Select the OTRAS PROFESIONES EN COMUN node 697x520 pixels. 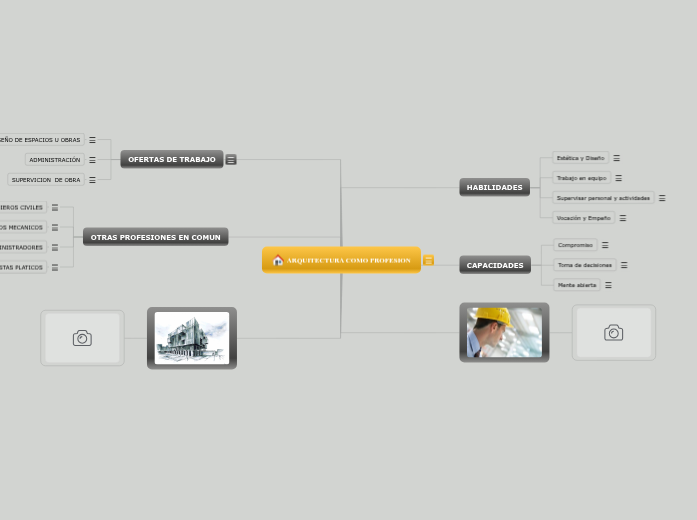click(x=155, y=237)
